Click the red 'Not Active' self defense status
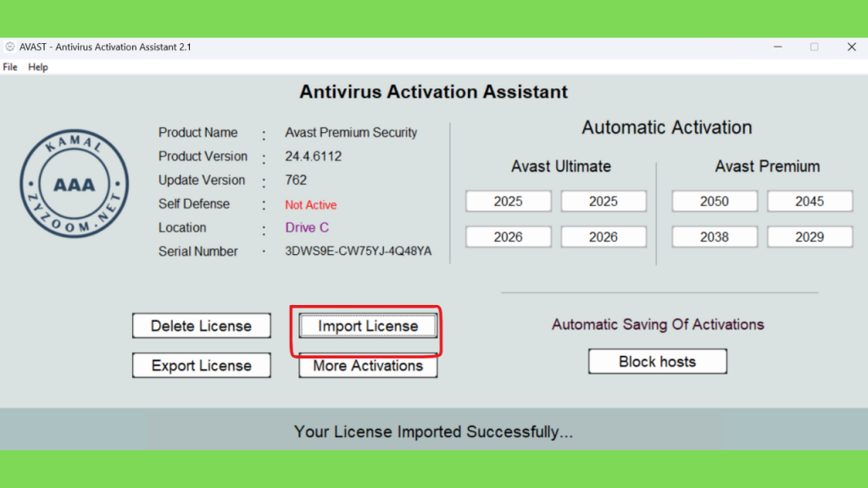The width and height of the screenshot is (868, 488). [310, 205]
